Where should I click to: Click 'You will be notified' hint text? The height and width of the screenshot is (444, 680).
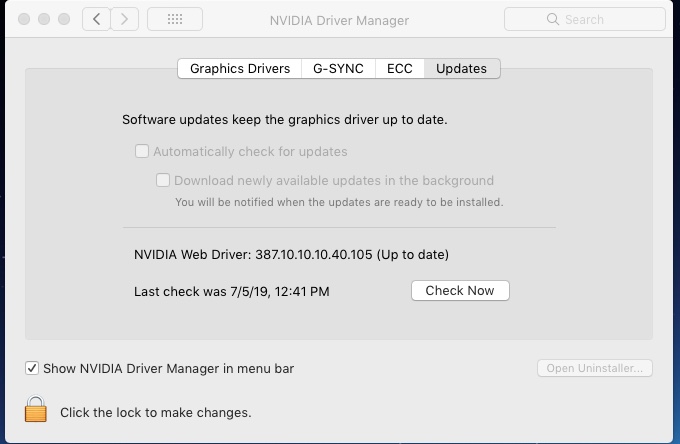click(x=339, y=202)
